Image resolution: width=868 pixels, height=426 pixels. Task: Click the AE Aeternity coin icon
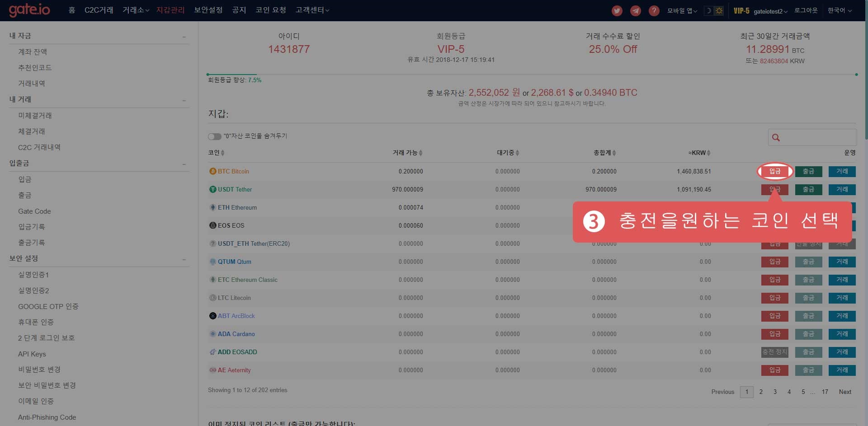(x=212, y=370)
